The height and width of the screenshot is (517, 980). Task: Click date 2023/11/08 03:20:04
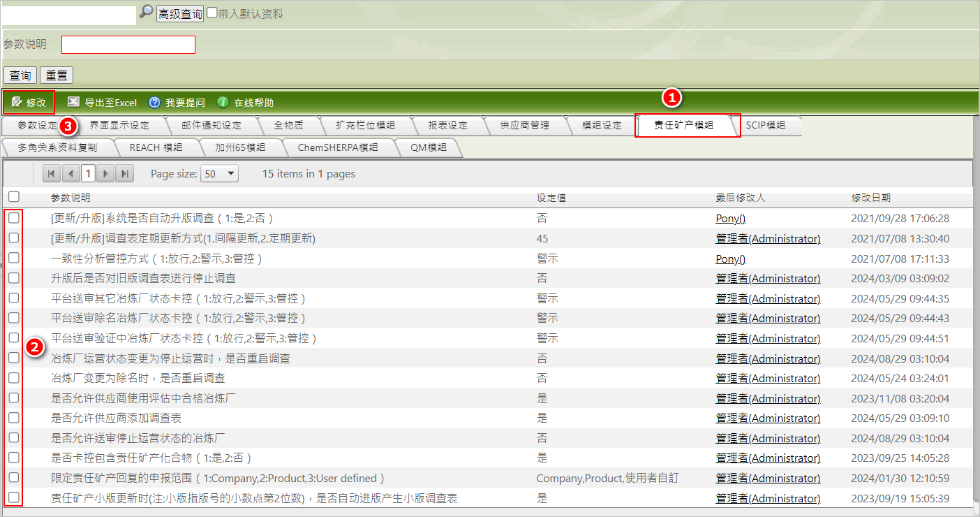pyautogui.click(x=900, y=398)
